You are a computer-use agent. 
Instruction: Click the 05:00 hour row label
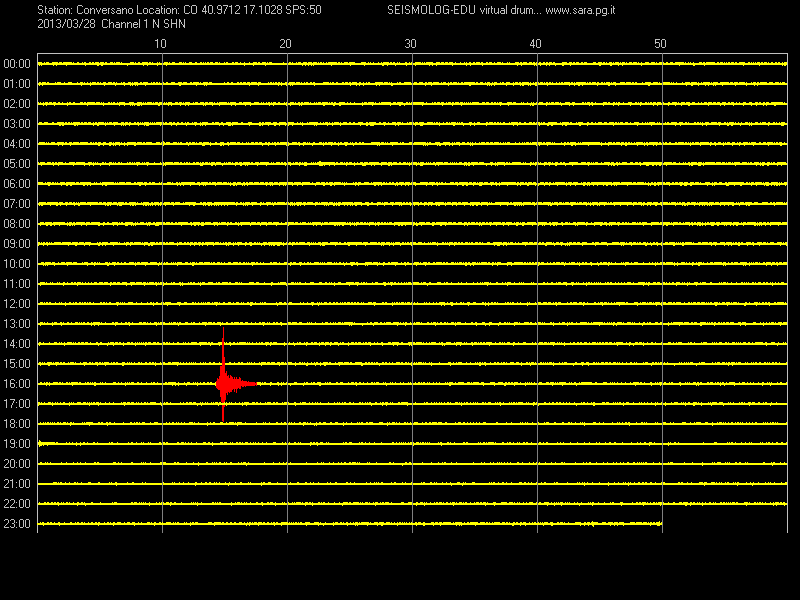17,164
